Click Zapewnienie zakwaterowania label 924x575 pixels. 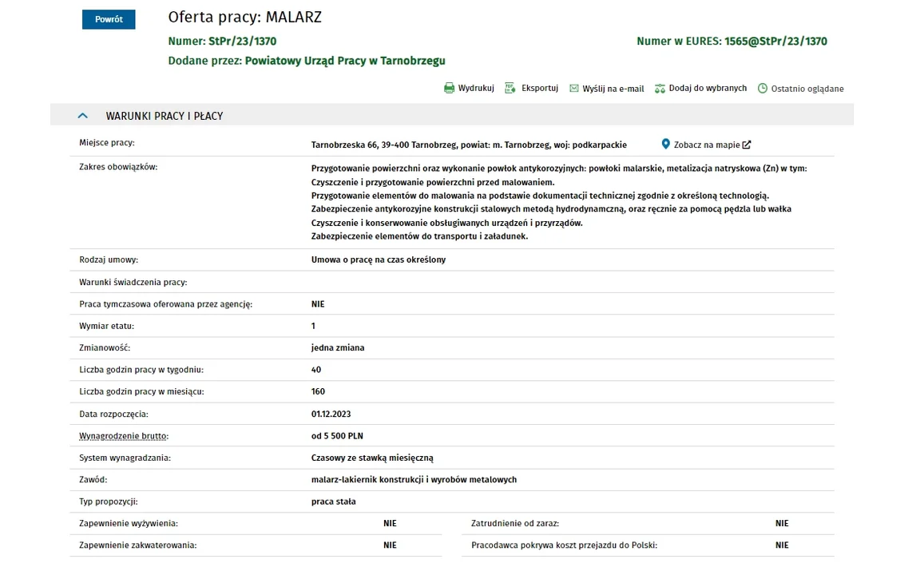[138, 545]
